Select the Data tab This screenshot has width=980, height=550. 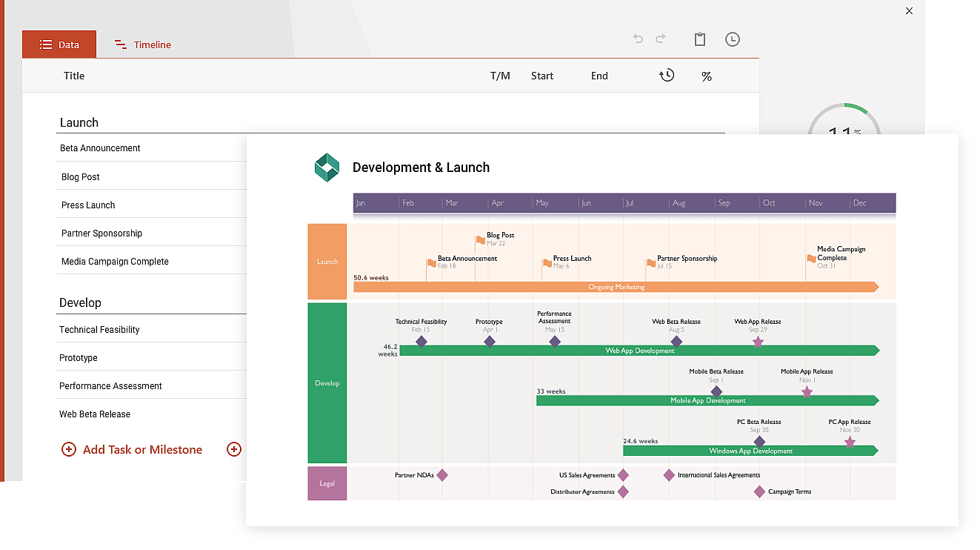(x=59, y=44)
